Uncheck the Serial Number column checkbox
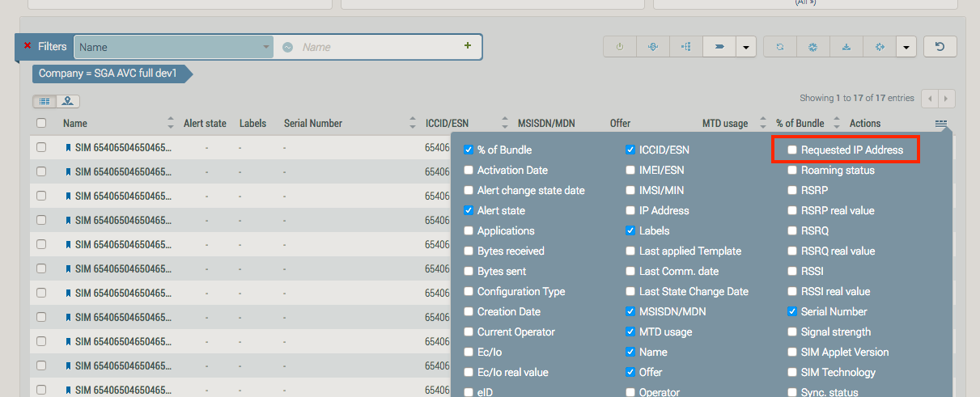Viewport: 980px width, 397px height. [793, 311]
